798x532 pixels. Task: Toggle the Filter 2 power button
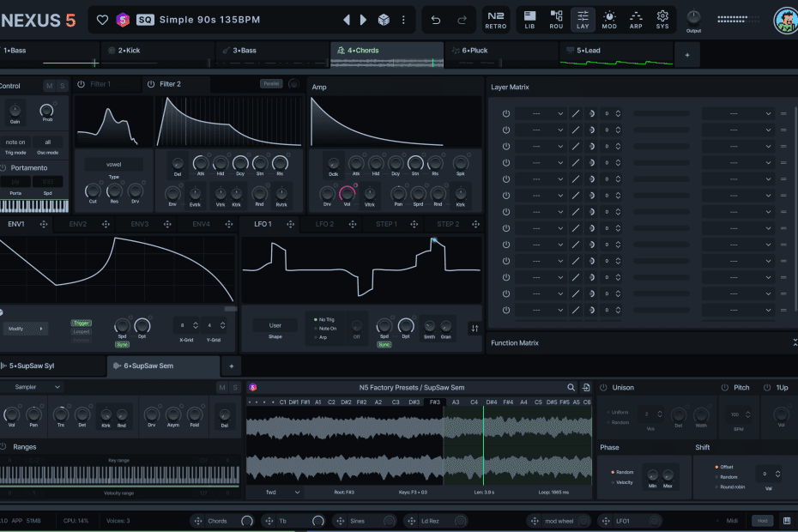click(151, 84)
